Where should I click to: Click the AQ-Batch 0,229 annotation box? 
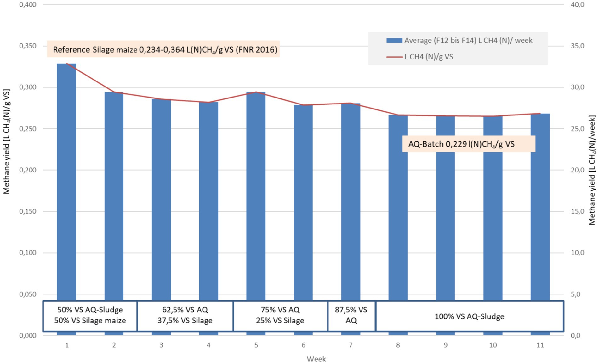[x=469, y=144]
